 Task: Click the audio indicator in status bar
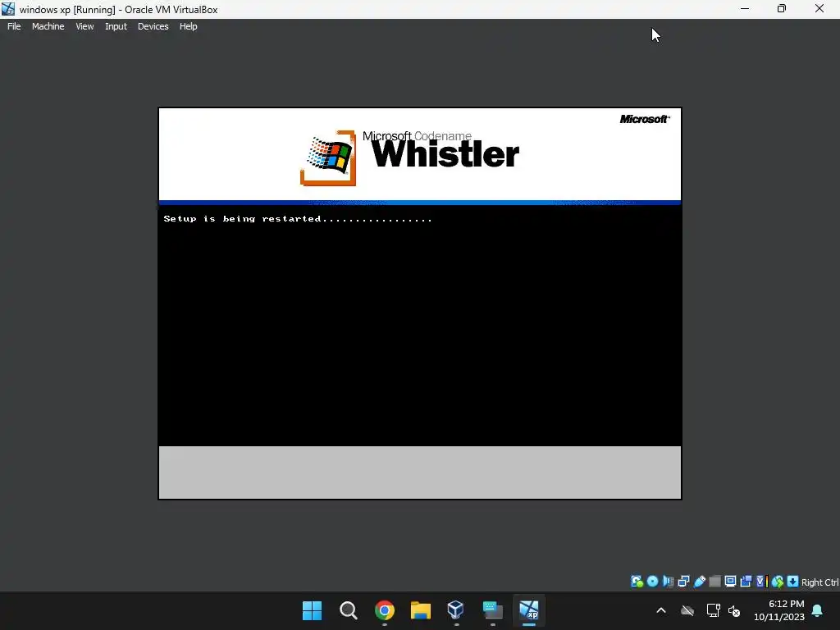point(668,582)
